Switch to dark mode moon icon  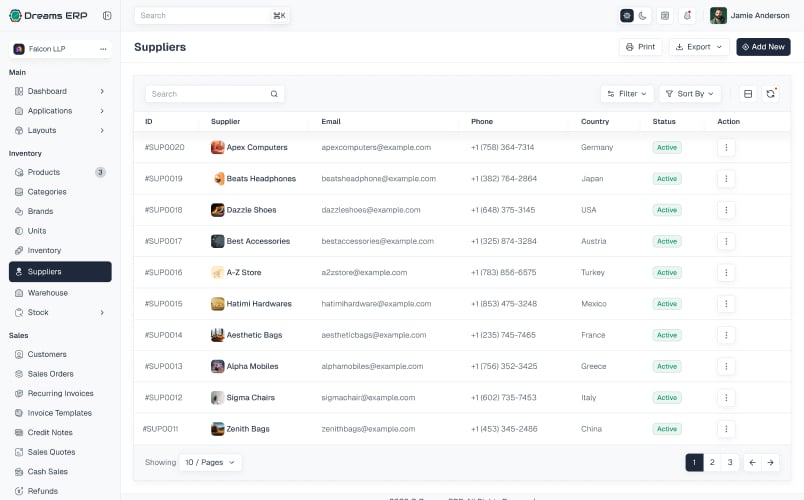[642, 15]
